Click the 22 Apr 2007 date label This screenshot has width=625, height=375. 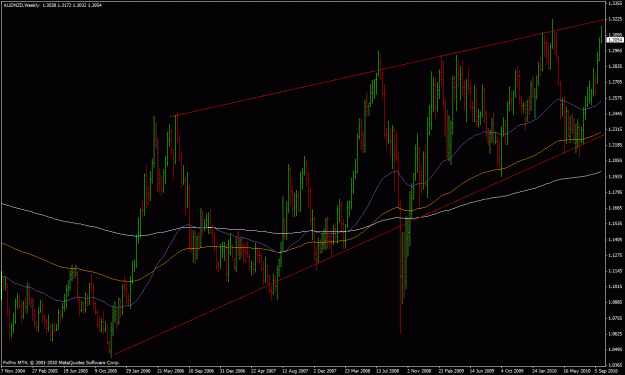click(x=264, y=371)
